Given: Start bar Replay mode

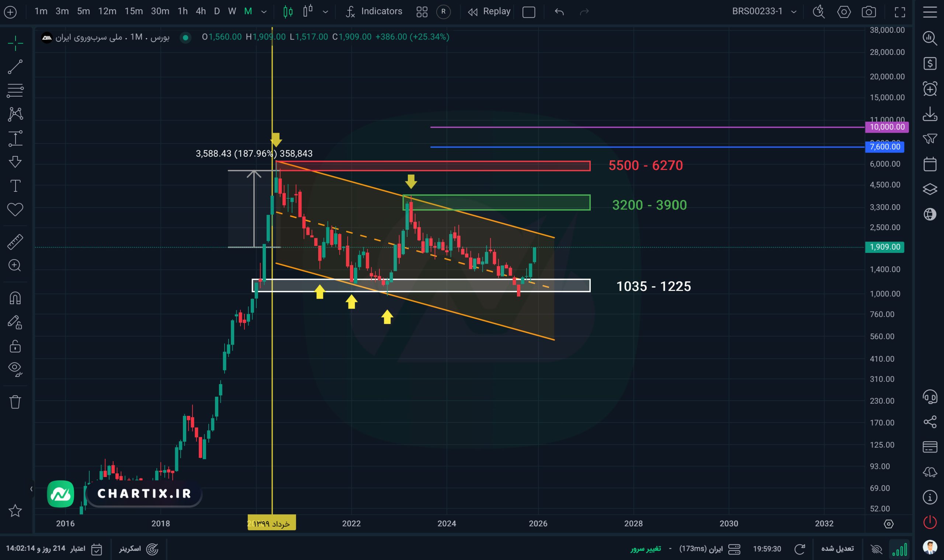Looking at the screenshot, I should (x=489, y=11).
